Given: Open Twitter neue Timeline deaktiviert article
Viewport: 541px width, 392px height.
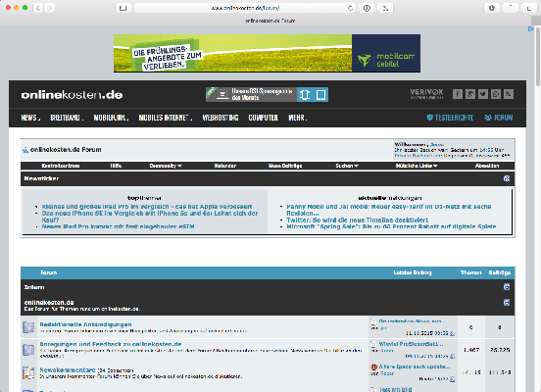Looking at the screenshot, I should point(357,220).
